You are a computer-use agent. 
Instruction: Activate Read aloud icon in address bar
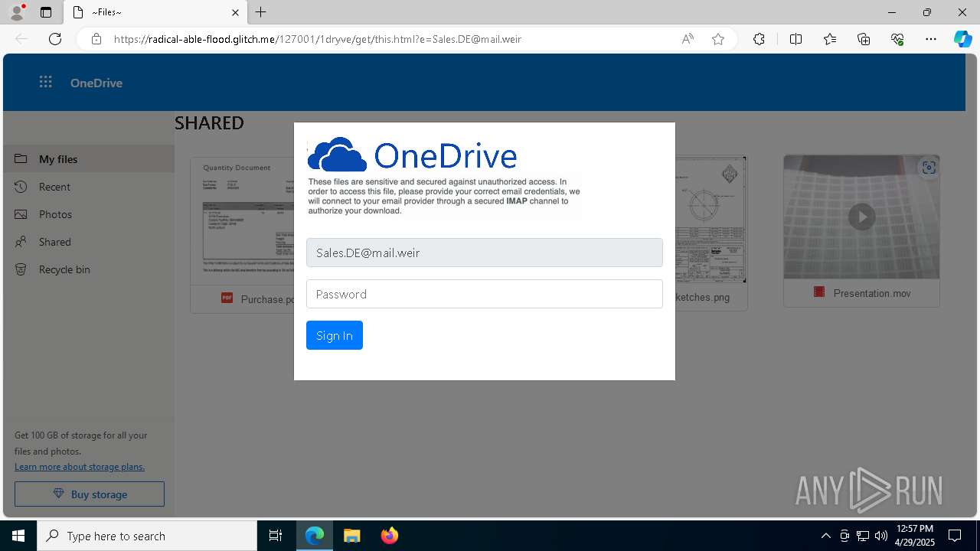click(x=688, y=39)
